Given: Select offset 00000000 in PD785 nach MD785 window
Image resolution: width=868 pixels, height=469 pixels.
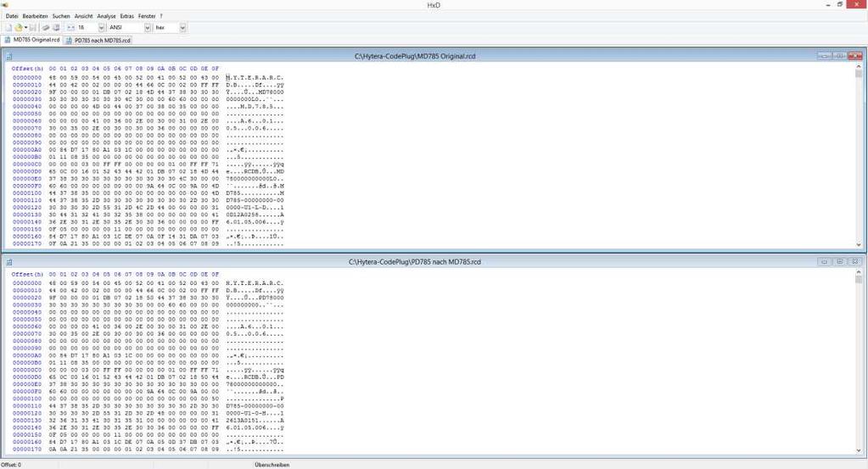Looking at the screenshot, I should 27,283.
